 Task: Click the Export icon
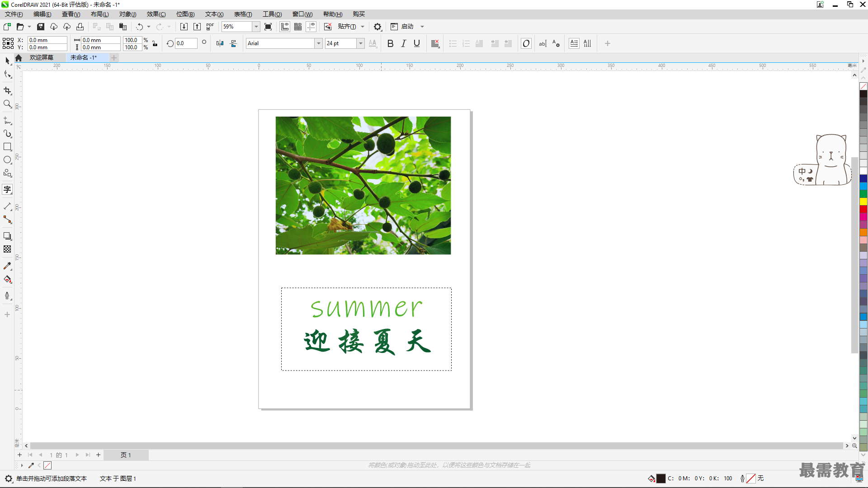point(197,27)
